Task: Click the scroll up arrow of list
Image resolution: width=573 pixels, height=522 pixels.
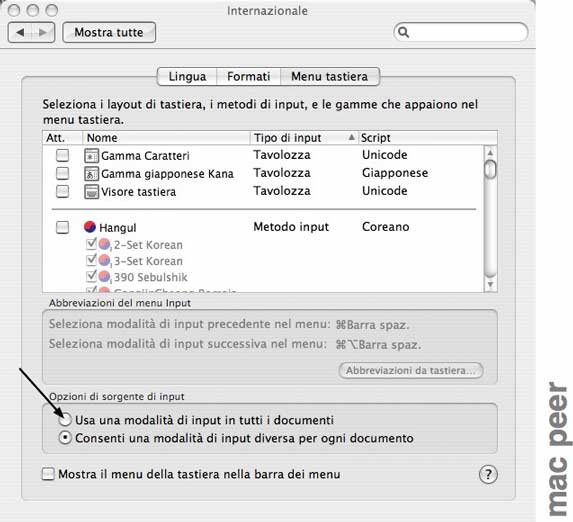Action: [x=490, y=152]
